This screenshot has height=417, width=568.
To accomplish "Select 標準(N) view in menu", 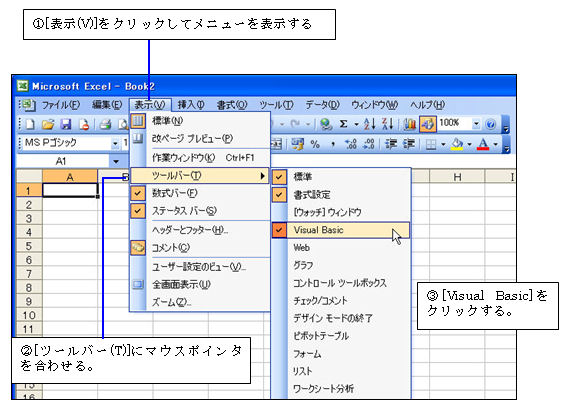I will click(200, 121).
